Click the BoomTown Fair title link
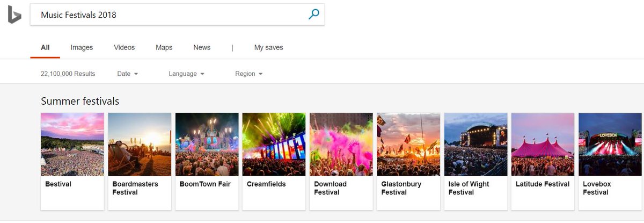This screenshot has width=644, height=223. (x=205, y=184)
